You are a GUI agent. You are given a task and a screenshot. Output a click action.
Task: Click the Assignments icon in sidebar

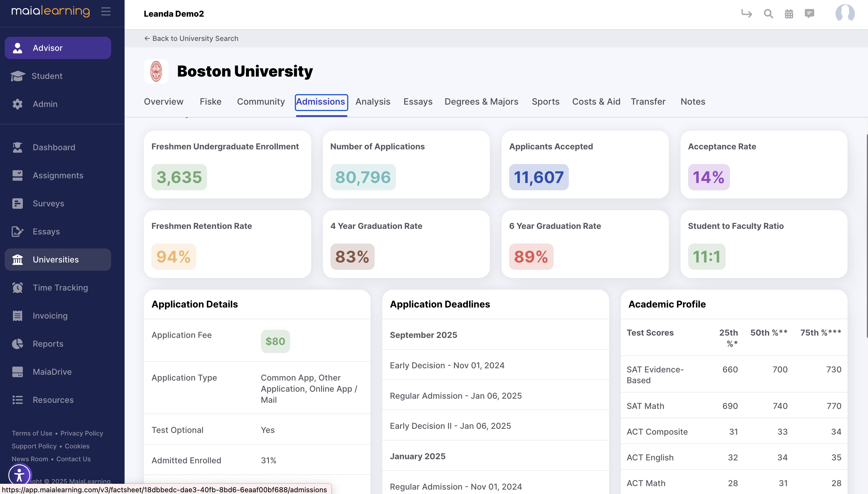[17, 175]
